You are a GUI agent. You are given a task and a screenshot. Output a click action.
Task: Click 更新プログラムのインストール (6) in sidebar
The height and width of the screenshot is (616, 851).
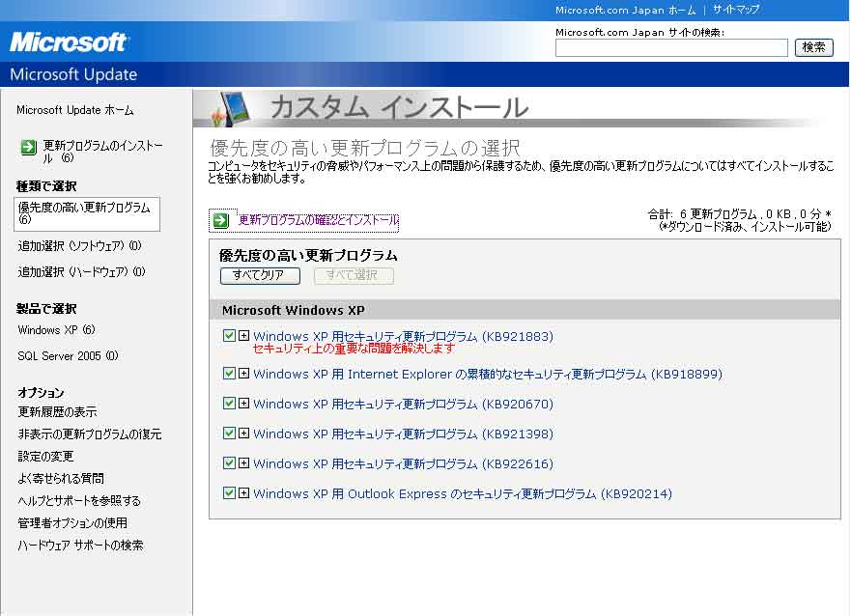(102, 152)
